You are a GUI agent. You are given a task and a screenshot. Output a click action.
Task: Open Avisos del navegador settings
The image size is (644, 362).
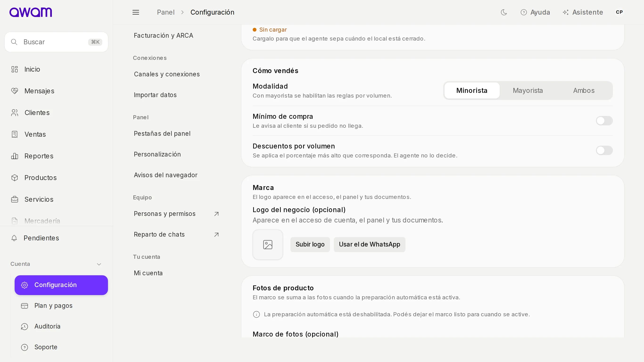tap(165, 175)
